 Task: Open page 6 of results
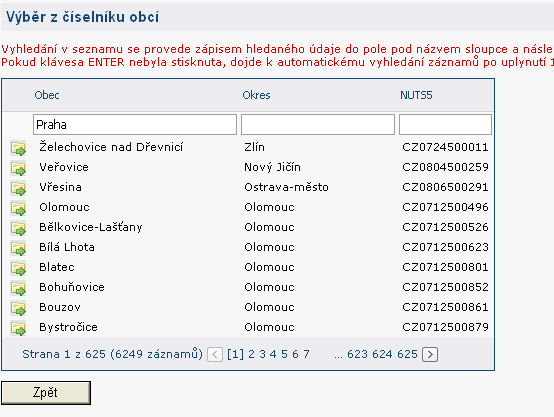295,354
